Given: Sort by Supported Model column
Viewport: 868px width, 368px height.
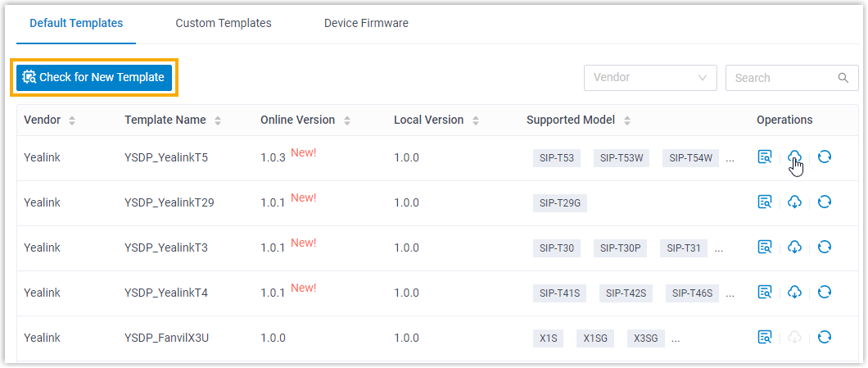Looking at the screenshot, I should [x=627, y=120].
